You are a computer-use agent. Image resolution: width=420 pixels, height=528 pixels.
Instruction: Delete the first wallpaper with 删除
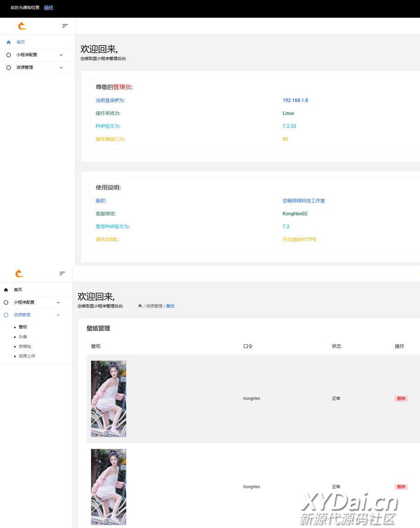pyautogui.click(x=401, y=398)
